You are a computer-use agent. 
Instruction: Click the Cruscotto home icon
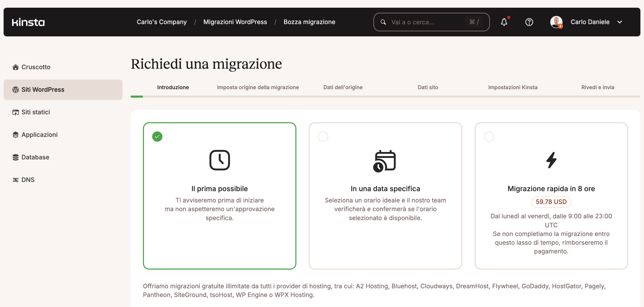(x=16, y=67)
